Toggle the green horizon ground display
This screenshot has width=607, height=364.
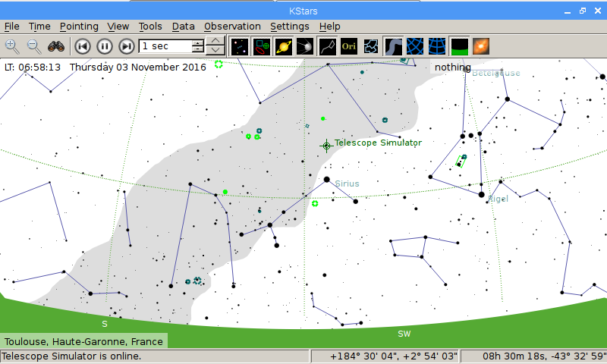(x=459, y=46)
